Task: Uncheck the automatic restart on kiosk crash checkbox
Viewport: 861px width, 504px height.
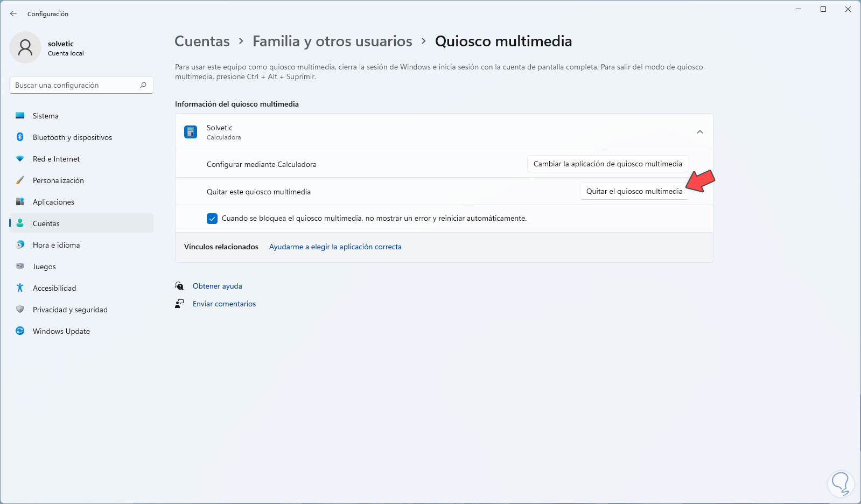Action: [x=212, y=219]
